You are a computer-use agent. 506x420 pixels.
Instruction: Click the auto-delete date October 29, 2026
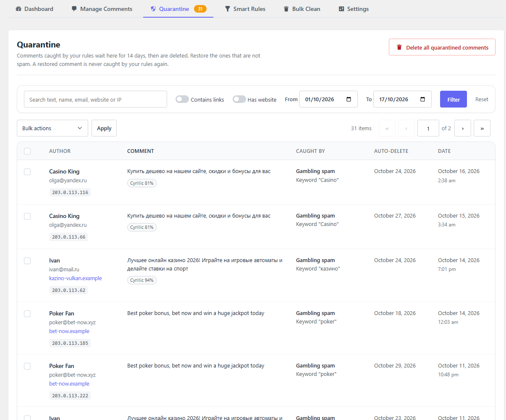(395, 366)
